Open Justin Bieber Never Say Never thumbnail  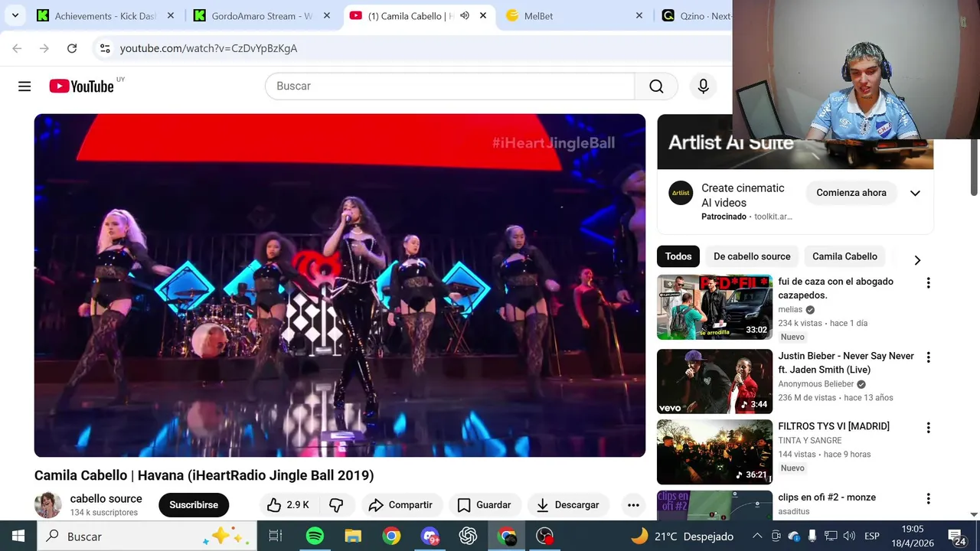click(x=714, y=381)
